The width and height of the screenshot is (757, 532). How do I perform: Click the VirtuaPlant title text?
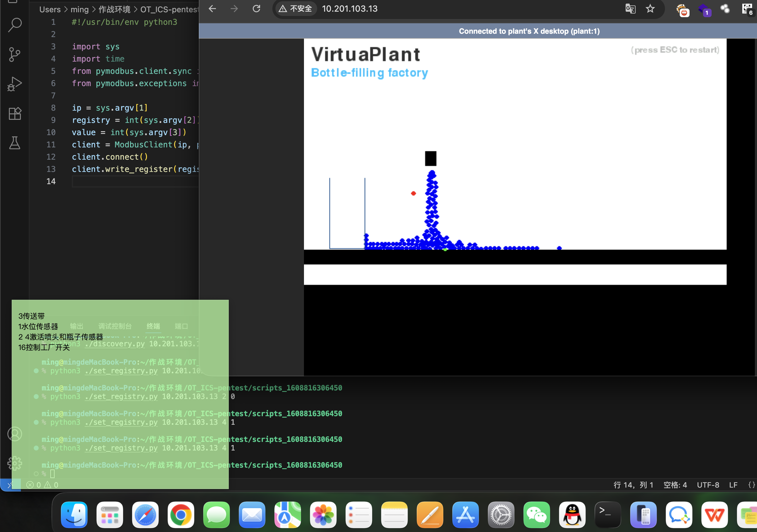[x=365, y=54]
